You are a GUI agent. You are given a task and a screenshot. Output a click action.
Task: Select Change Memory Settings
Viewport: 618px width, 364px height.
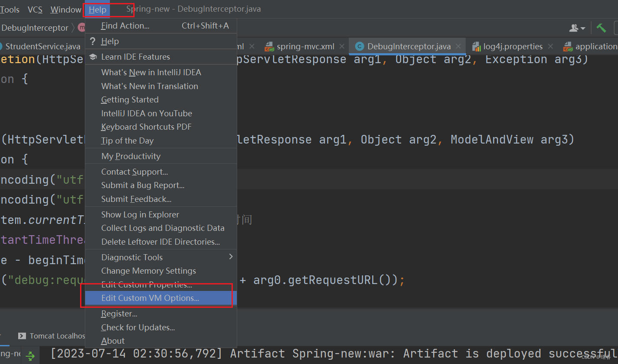[161, 271]
